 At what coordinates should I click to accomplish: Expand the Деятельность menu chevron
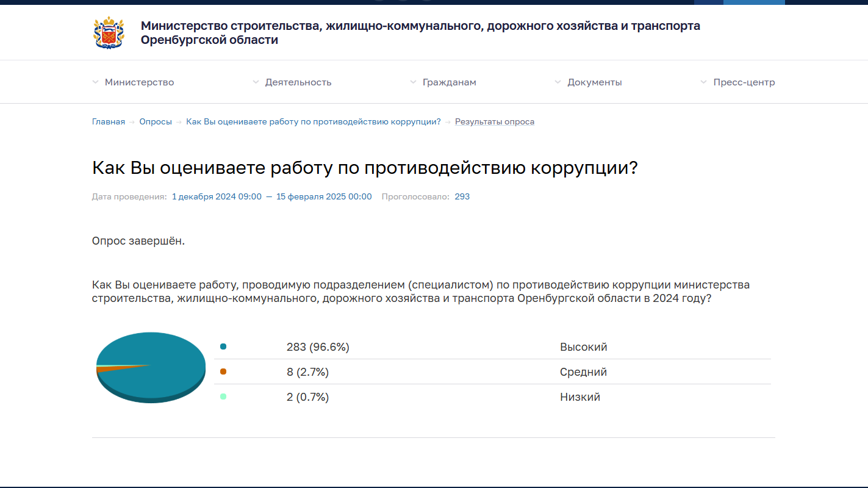point(256,82)
